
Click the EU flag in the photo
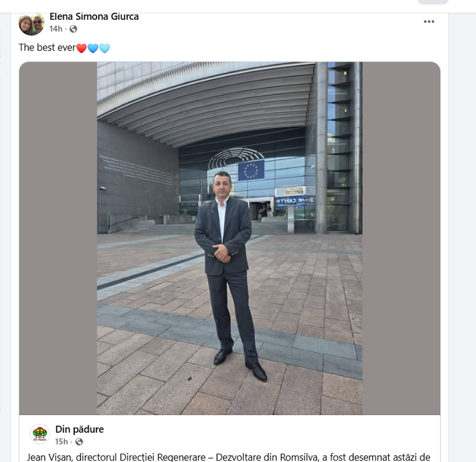251,170
